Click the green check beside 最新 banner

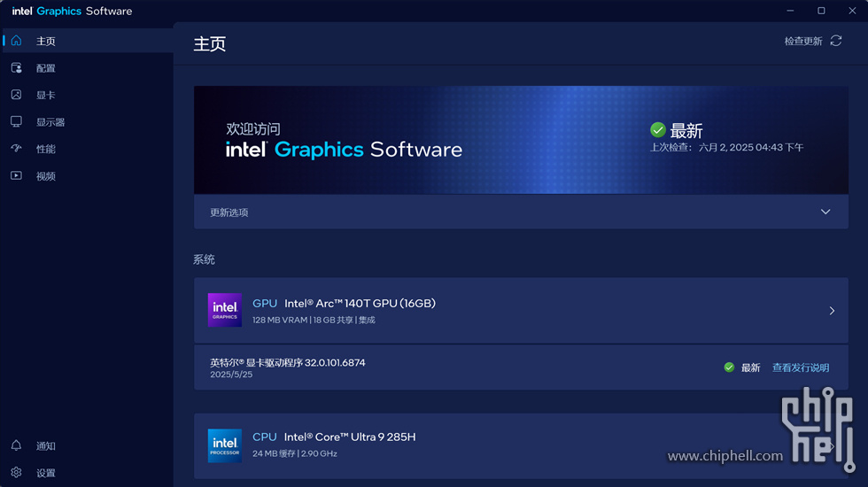(657, 130)
